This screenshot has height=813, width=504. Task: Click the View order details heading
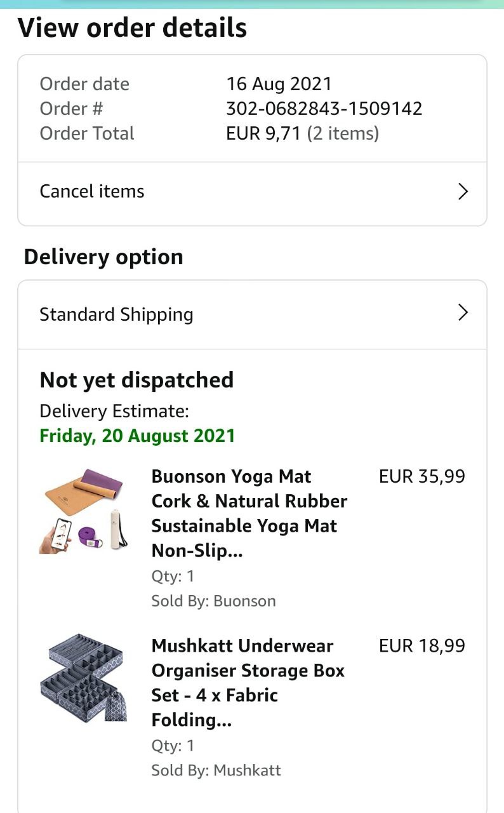coord(132,28)
